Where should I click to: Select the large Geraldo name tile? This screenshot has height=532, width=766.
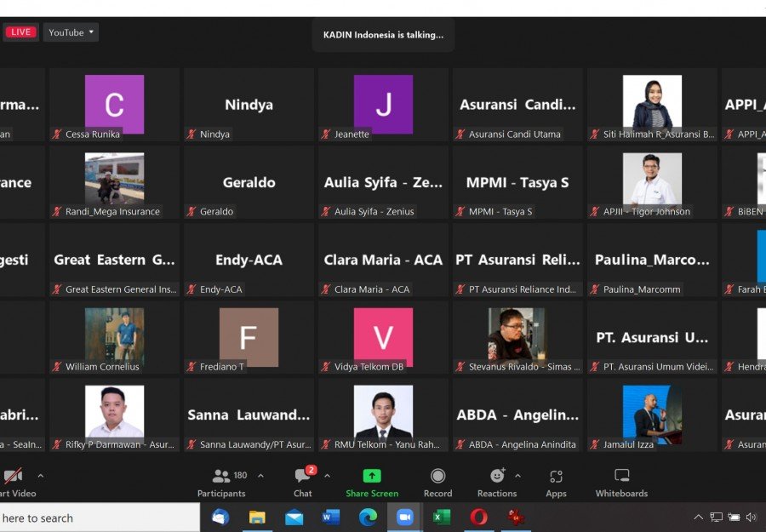(249, 182)
